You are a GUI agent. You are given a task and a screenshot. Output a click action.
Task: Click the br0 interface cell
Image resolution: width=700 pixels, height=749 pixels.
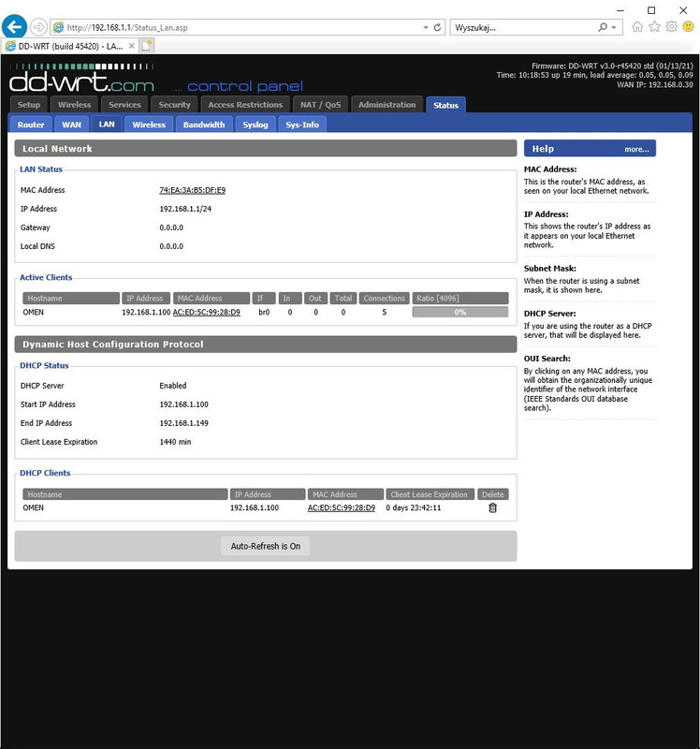tap(264, 313)
